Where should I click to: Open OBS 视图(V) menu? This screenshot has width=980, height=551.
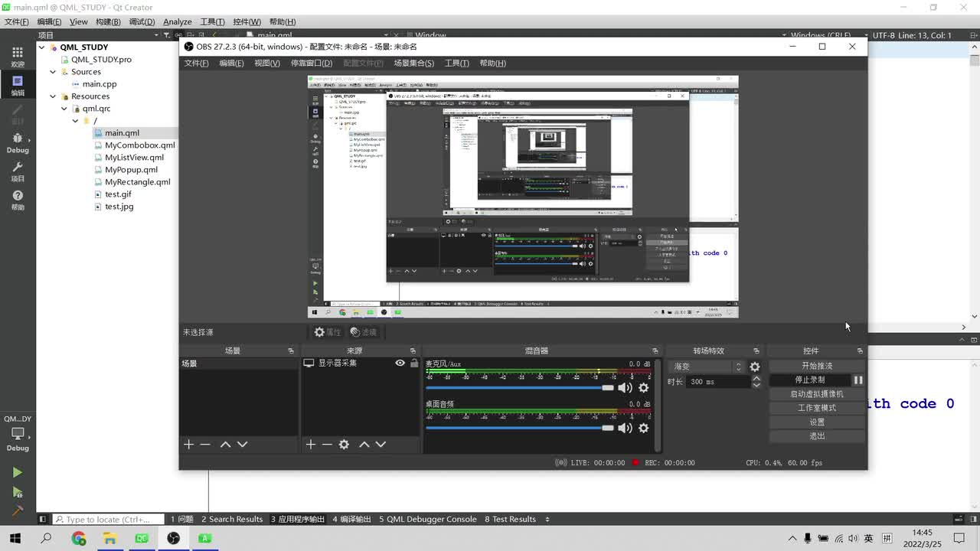coord(267,63)
